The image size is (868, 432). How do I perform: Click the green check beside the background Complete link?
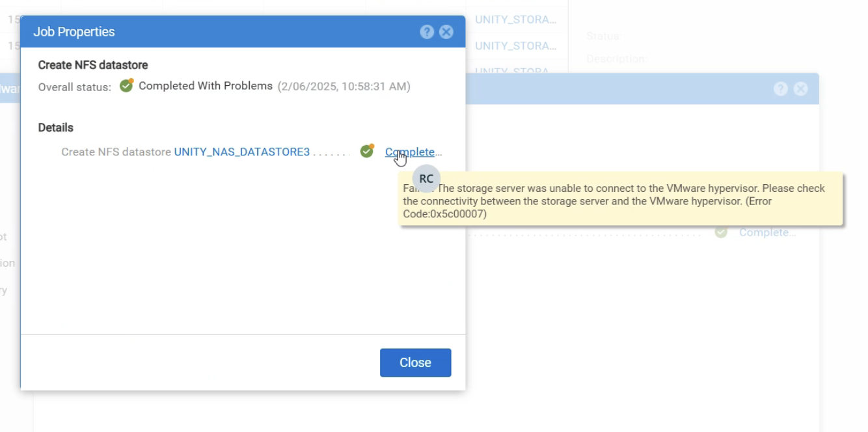[x=721, y=232]
